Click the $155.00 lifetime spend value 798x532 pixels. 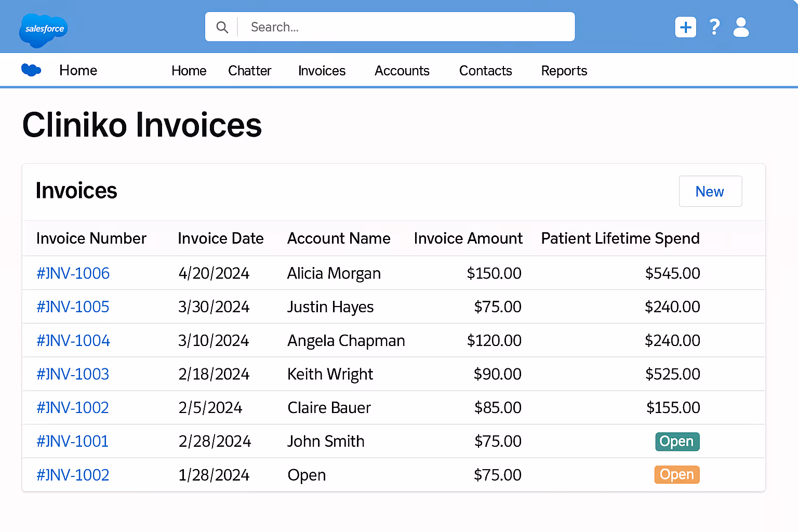[x=673, y=407]
